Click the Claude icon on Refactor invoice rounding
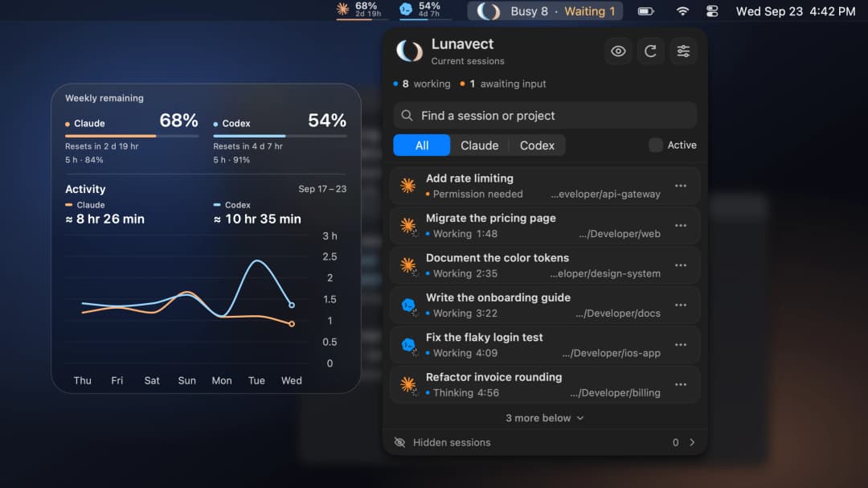The height and width of the screenshot is (488, 868). pyautogui.click(x=408, y=384)
